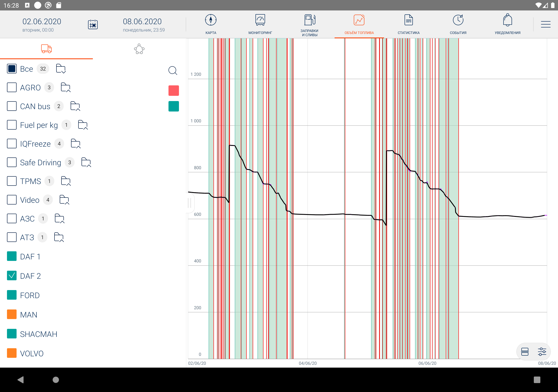The width and height of the screenshot is (558, 392).
Task: Open Уведомления notifications
Action: tap(507, 24)
